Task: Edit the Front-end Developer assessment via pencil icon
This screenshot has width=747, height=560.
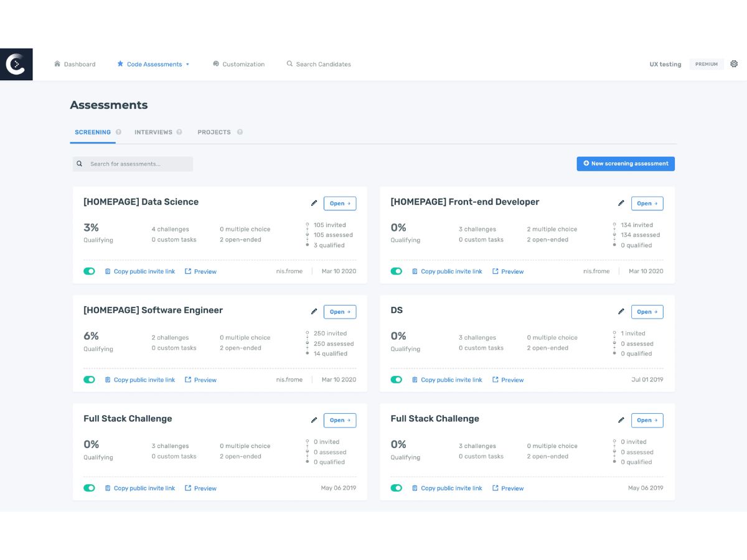Action: pyautogui.click(x=621, y=203)
